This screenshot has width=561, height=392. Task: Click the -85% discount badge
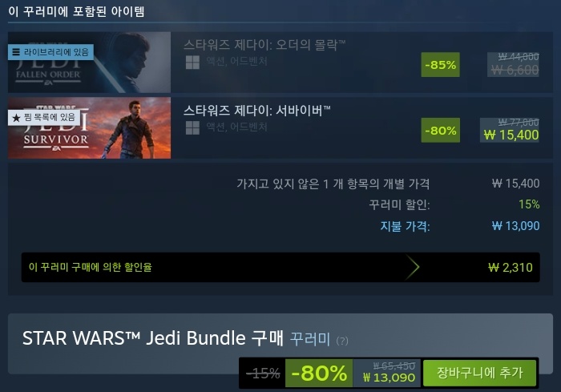pos(441,65)
